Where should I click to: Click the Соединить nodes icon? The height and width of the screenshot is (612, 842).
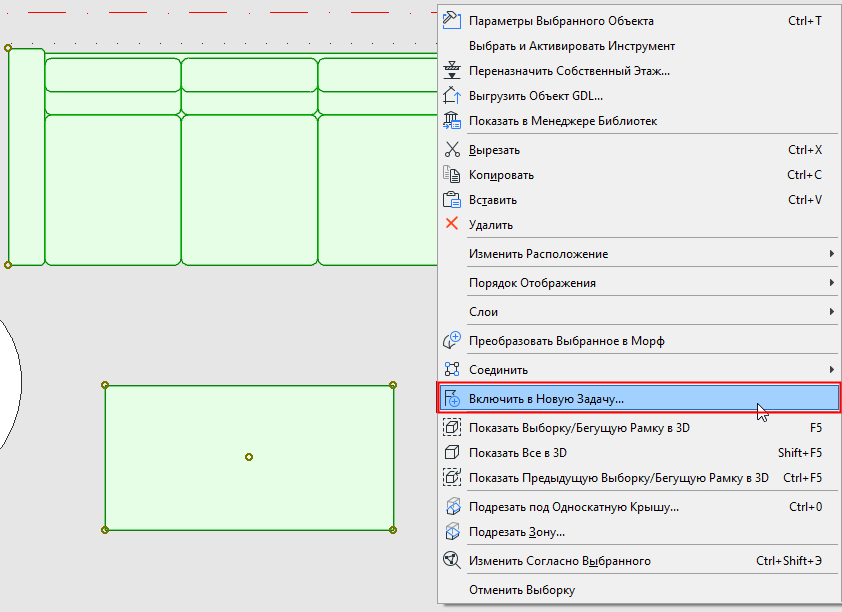pyautogui.click(x=452, y=369)
